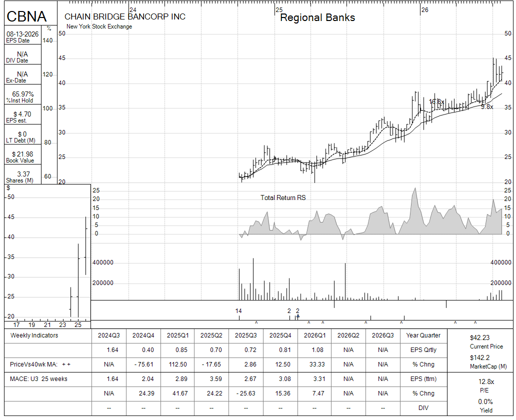
Task: Click the 3.59 EPS ttm cell
Action: 216,379
